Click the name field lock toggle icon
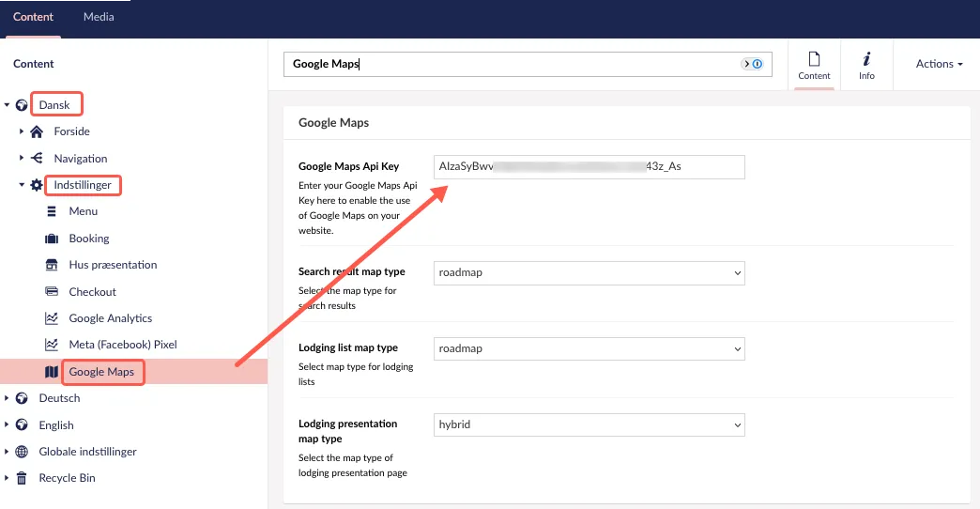 [x=753, y=64]
